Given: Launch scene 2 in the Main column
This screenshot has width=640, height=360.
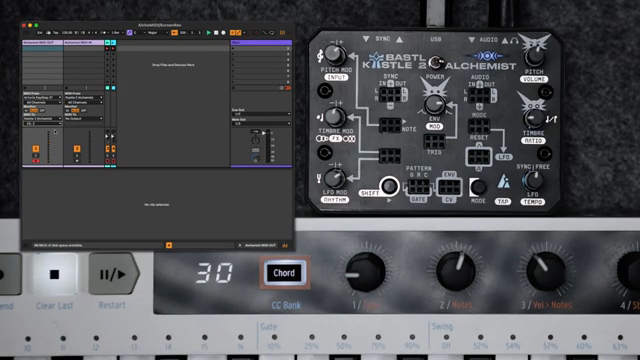Looking at the screenshot, I should click(233, 48).
